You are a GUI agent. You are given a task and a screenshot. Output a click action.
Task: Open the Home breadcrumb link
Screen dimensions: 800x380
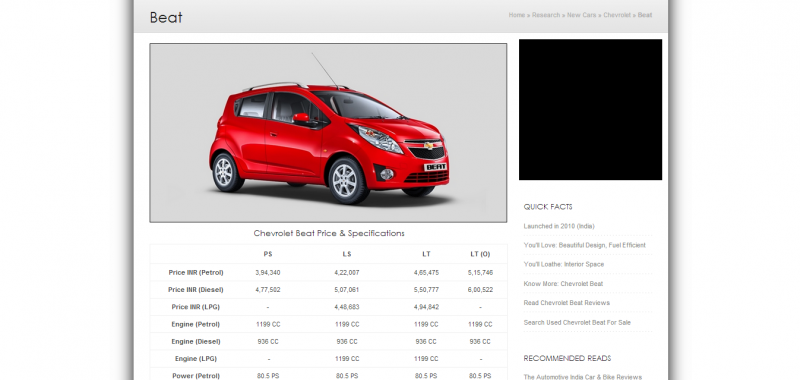(516, 15)
